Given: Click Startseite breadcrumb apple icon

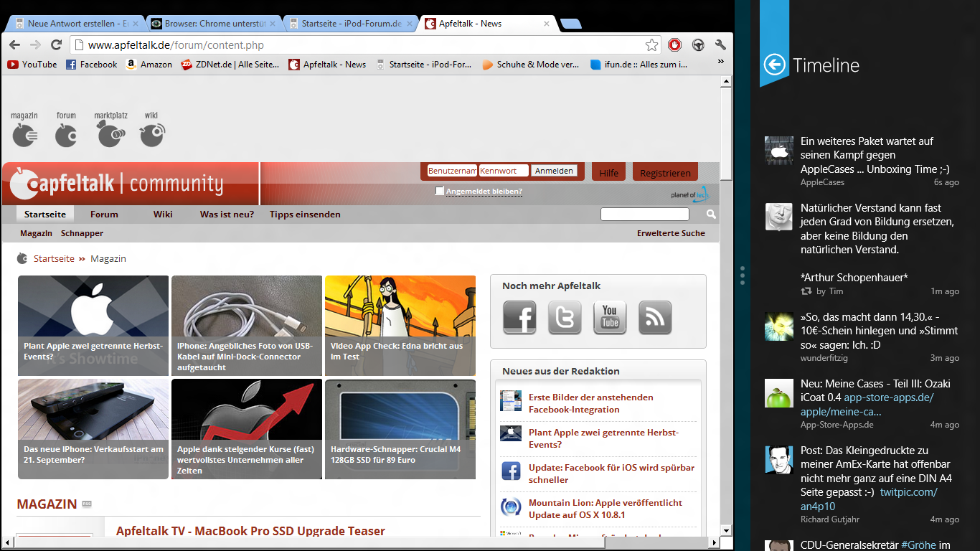Looking at the screenshot, I should (22, 258).
